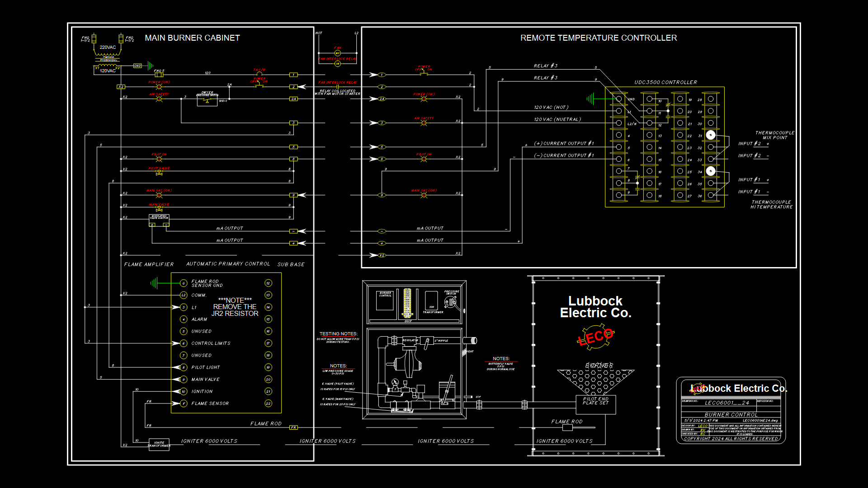
Task: Click the red LECO gear logo
Action: (596, 337)
